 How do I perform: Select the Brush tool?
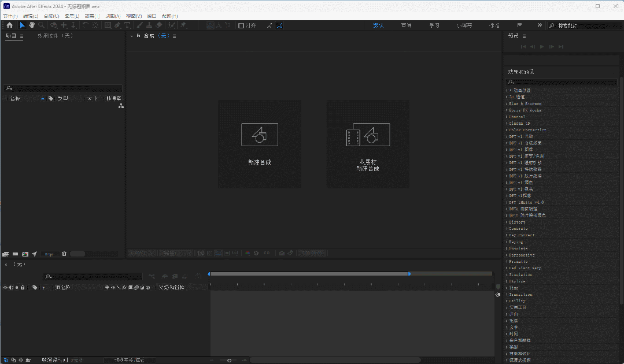tap(140, 25)
